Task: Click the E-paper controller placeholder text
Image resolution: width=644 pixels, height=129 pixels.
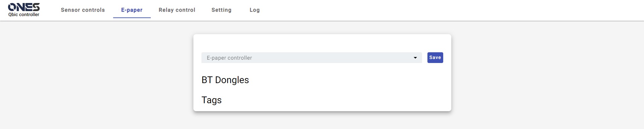Action: point(229,58)
